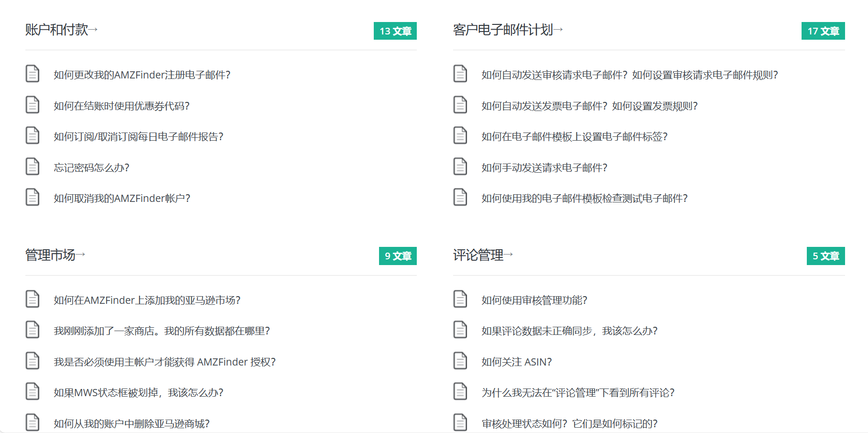Click document icon beside 如何在电子邮件模板上设置电子邮件标签
This screenshot has width=868, height=433.
tap(460, 135)
